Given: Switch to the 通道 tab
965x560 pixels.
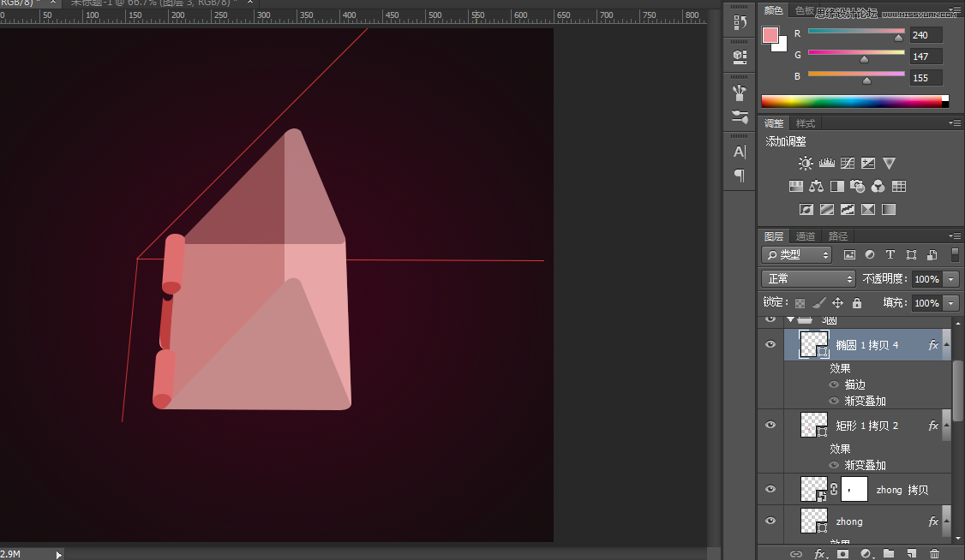Looking at the screenshot, I should 805,236.
